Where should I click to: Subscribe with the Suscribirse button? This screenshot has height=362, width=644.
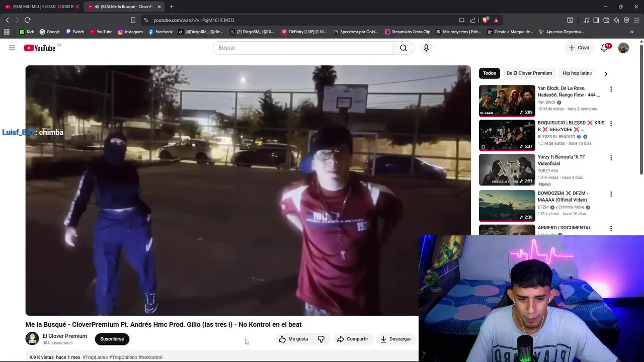point(112,339)
